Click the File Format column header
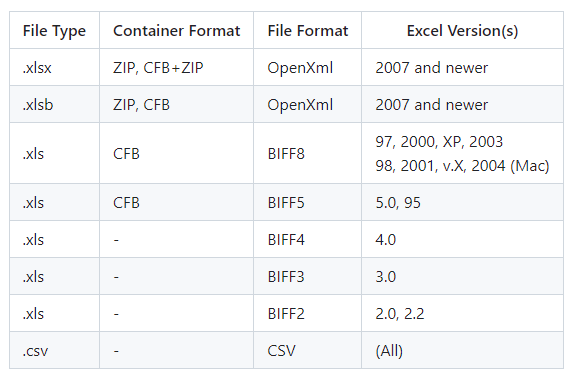 [308, 30]
